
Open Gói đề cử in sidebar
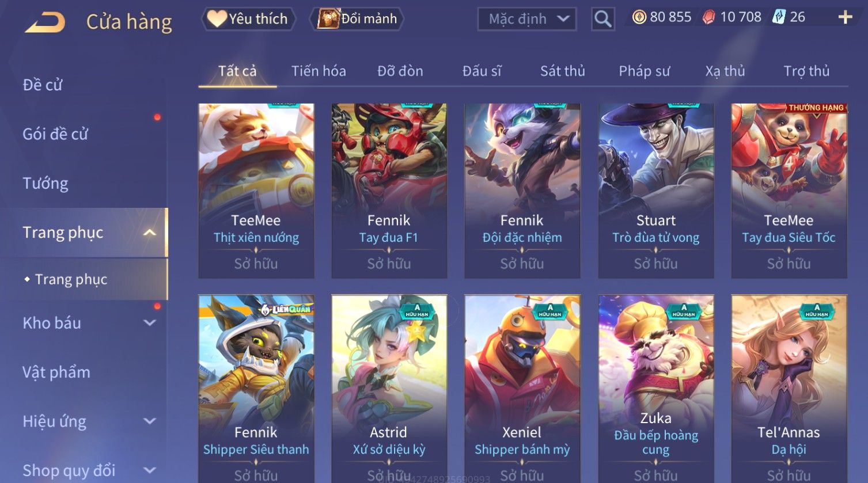pos(55,134)
